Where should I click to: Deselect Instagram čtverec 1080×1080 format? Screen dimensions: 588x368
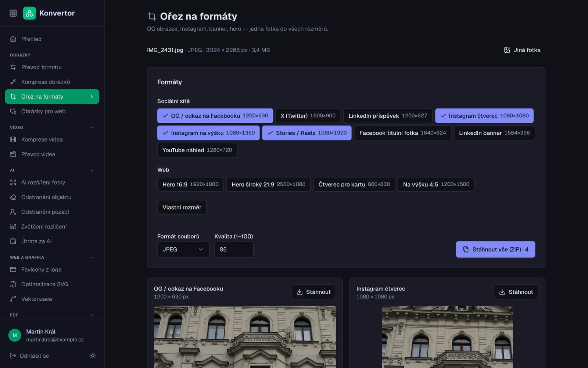[484, 116]
